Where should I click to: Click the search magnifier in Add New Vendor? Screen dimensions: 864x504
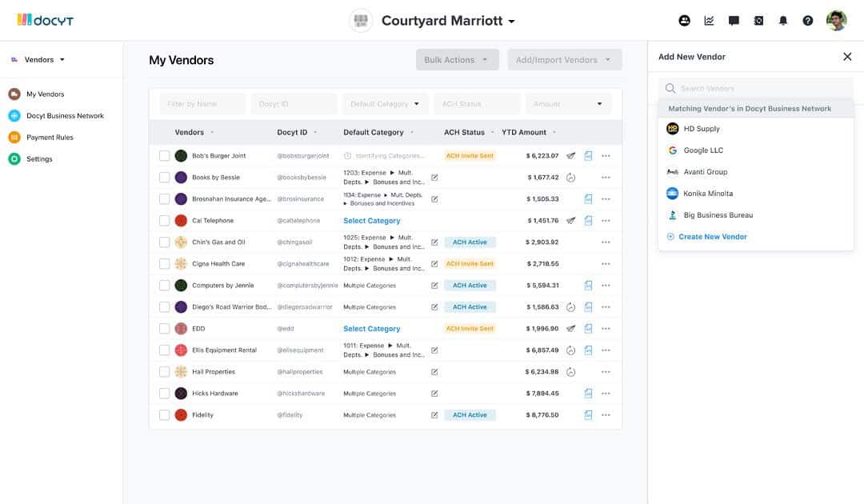tap(670, 88)
